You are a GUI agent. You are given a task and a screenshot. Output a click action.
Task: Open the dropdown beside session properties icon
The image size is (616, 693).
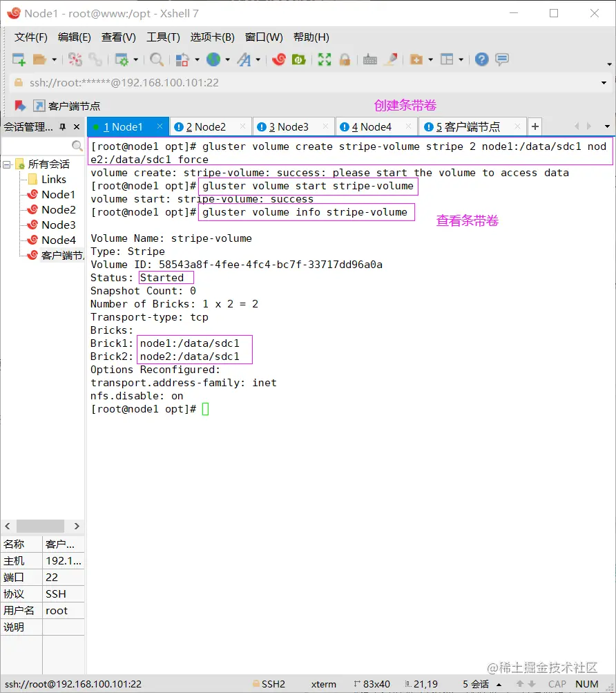coord(135,59)
